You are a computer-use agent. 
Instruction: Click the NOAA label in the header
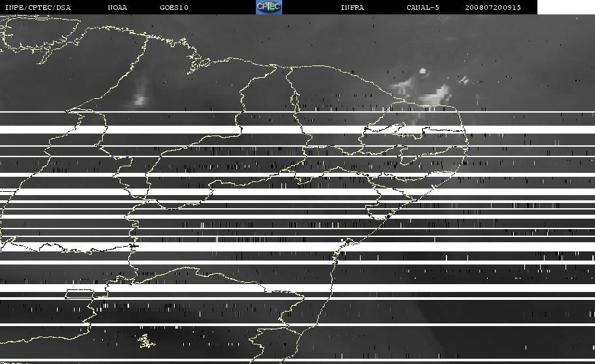click(x=117, y=7)
